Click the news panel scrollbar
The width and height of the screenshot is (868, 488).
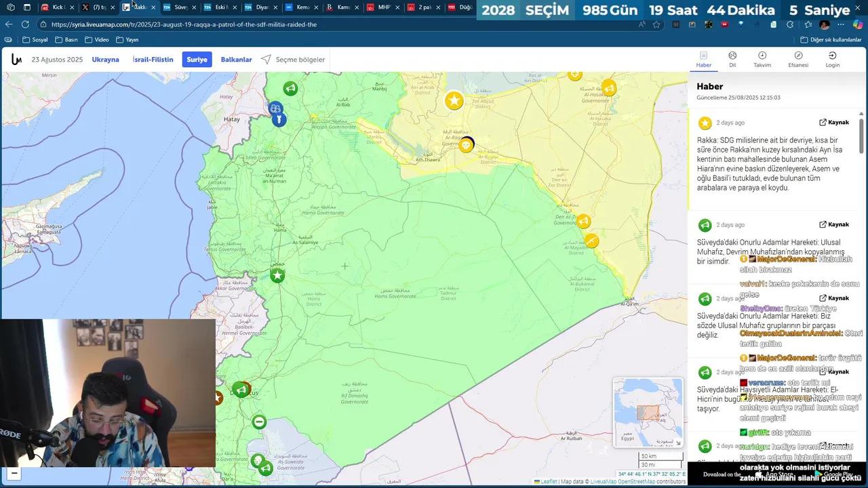point(862,136)
